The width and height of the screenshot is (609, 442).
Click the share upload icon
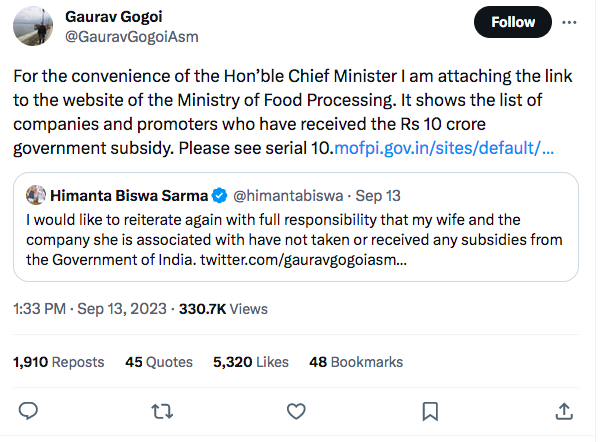coord(563,411)
